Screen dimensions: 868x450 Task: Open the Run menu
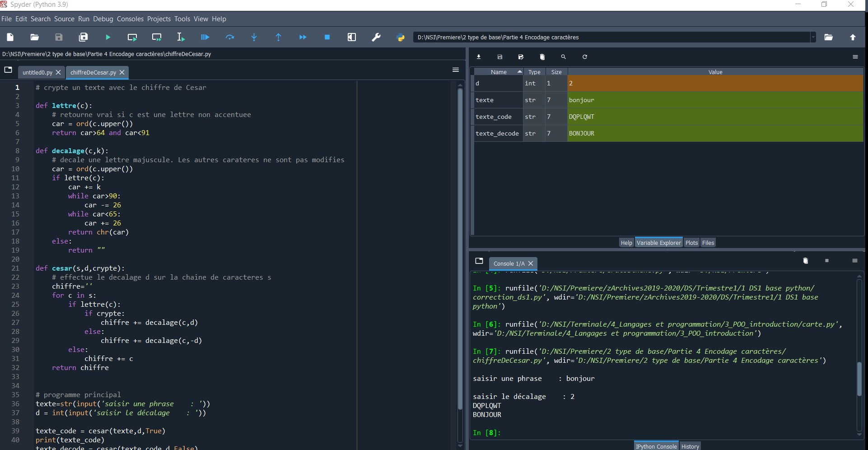(x=84, y=19)
